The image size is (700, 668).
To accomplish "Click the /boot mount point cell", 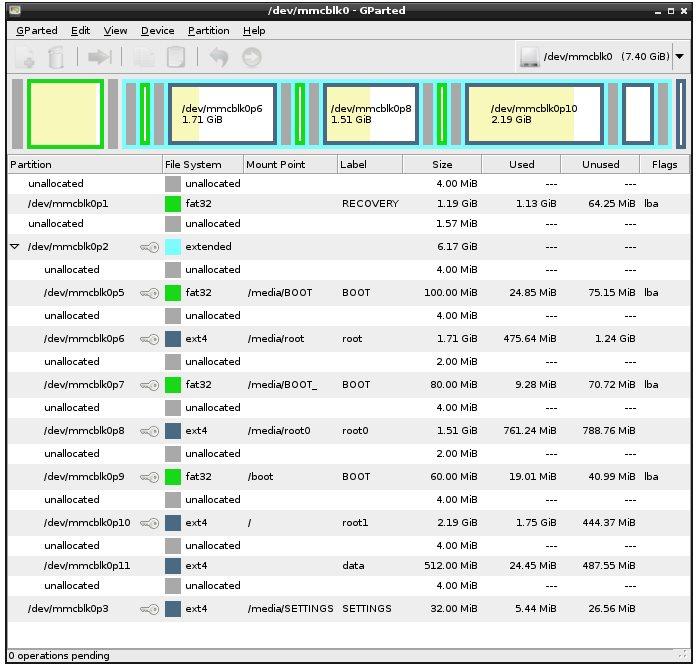I will pos(260,477).
